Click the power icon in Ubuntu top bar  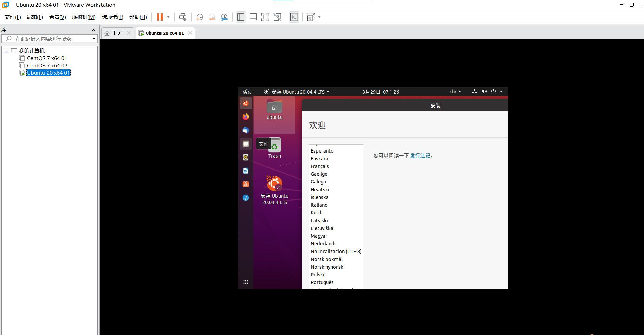tap(493, 91)
